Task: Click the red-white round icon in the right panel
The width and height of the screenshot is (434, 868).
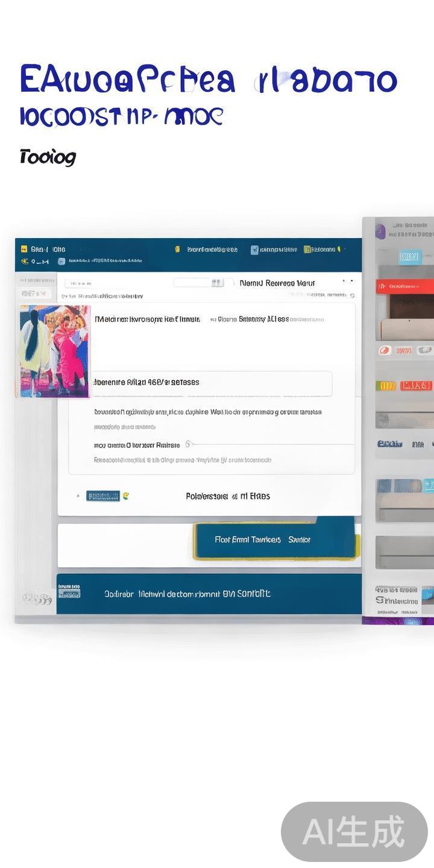Action: pyautogui.click(x=385, y=350)
